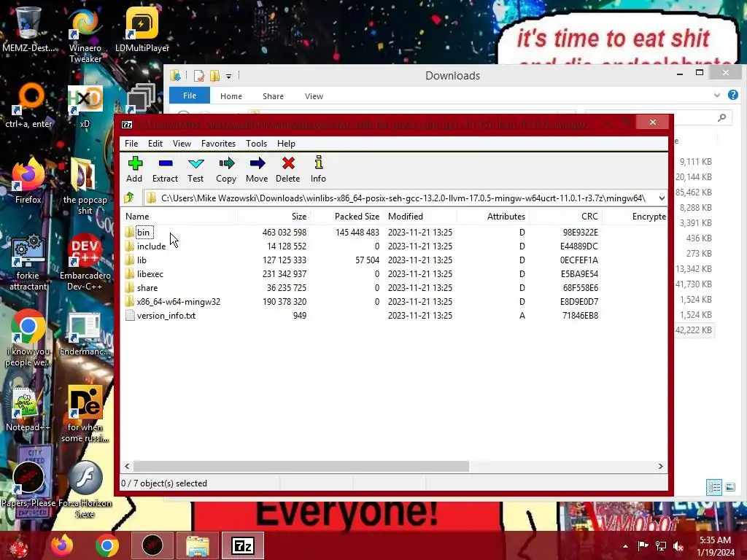Select the LDMultiPlayer desktop shortcut

[x=142, y=29]
